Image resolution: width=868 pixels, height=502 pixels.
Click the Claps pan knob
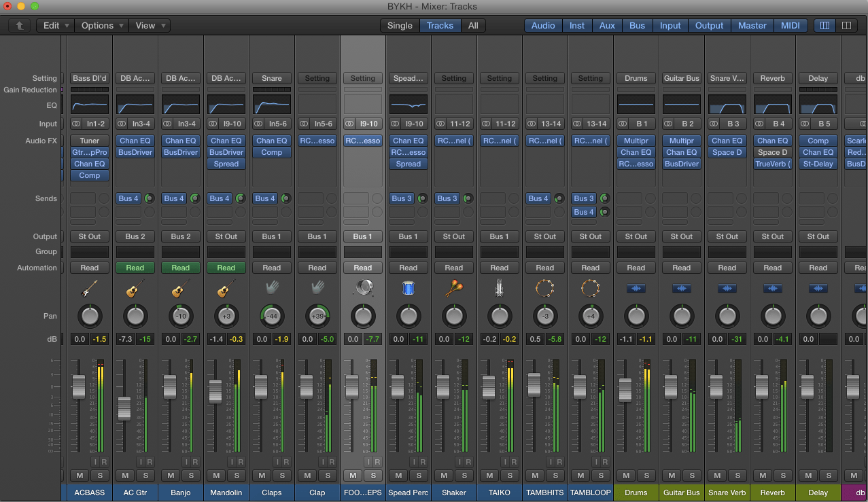click(x=272, y=317)
